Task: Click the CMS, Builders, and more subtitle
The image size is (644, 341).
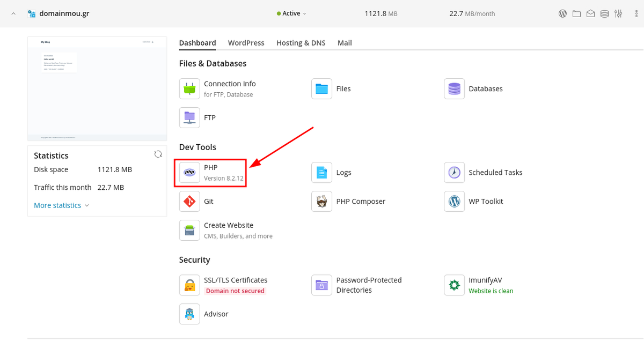Action: [x=238, y=236]
